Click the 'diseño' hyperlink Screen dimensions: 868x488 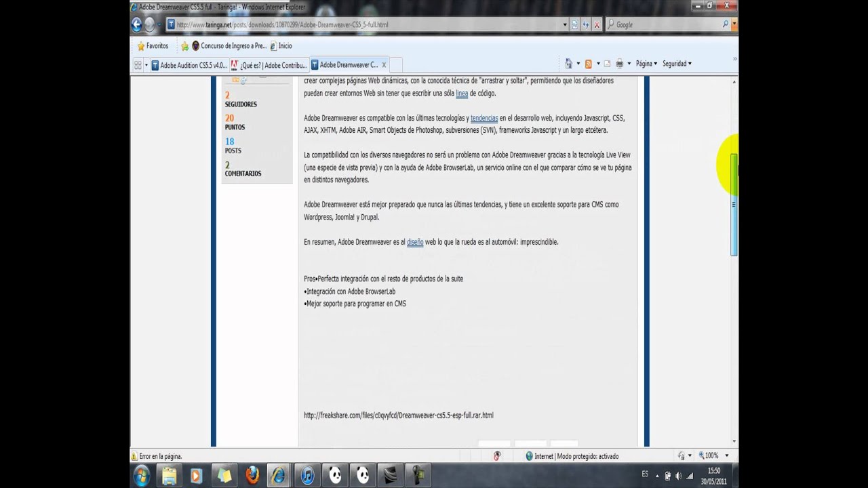coord(415,242)
